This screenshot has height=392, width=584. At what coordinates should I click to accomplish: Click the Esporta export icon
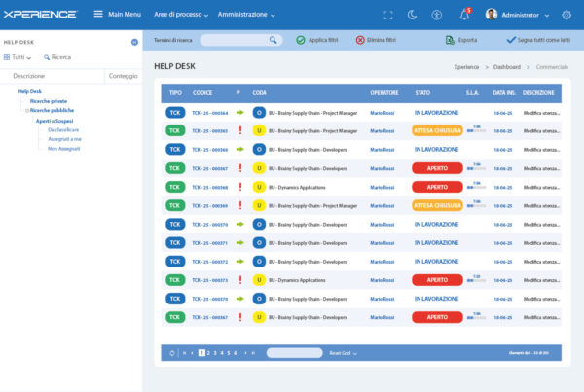coord(450,40)
